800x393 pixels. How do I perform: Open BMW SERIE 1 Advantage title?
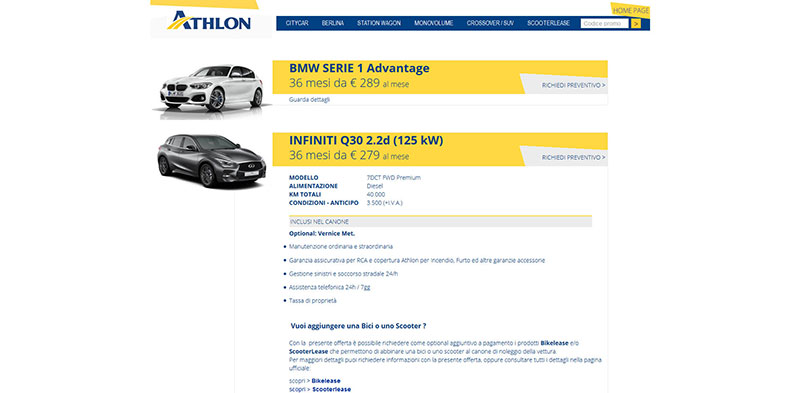[359, 68]
